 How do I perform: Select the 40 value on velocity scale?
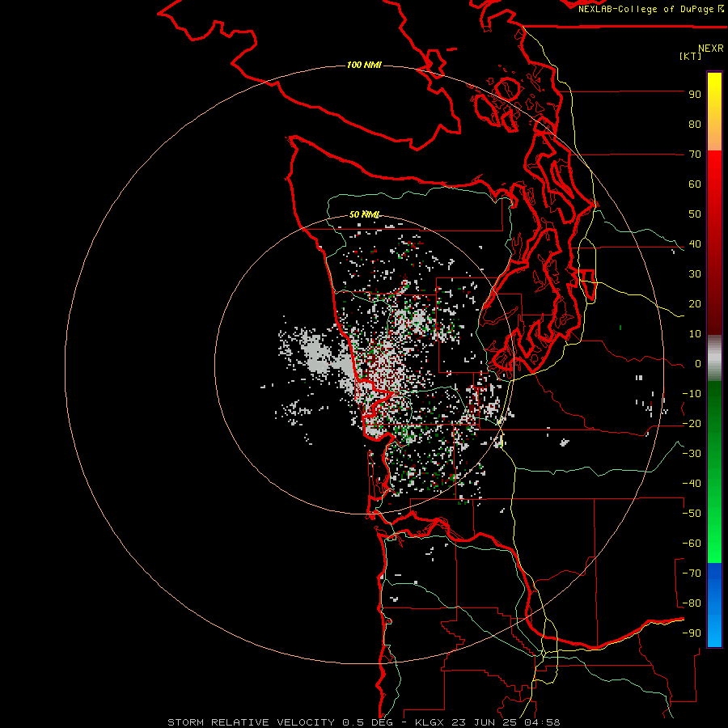(x=695, y=244)
